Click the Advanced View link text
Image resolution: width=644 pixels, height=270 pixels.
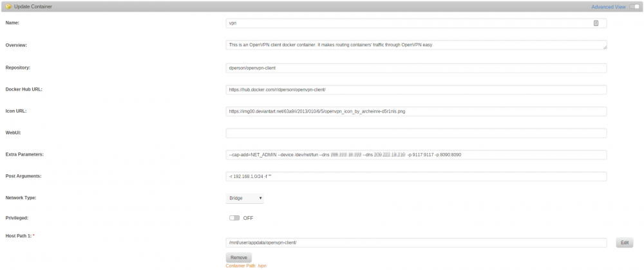coord(609,7)
